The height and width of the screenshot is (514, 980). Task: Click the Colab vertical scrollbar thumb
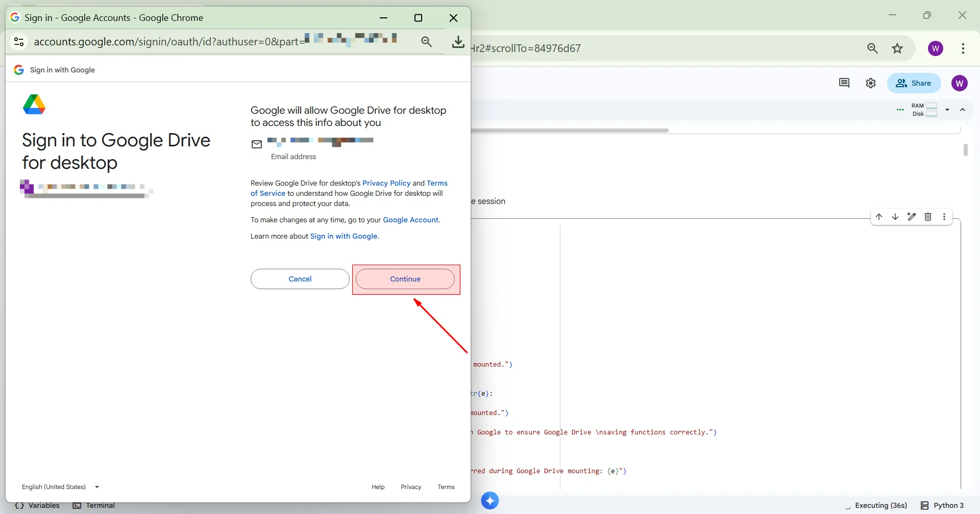[965, 150]
